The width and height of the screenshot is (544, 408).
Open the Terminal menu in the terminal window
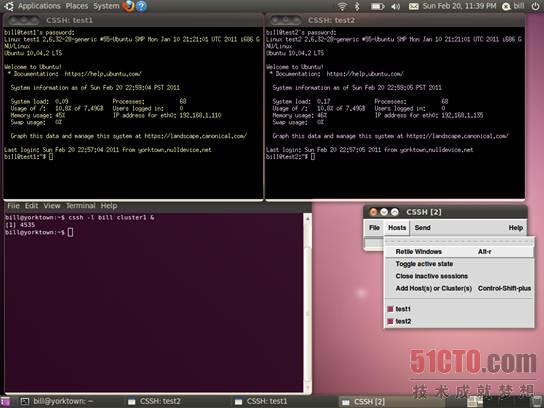coord(80,206)
